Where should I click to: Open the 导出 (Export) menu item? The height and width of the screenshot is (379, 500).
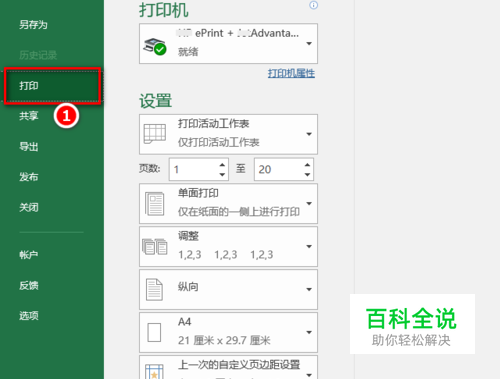coord(29,146)
